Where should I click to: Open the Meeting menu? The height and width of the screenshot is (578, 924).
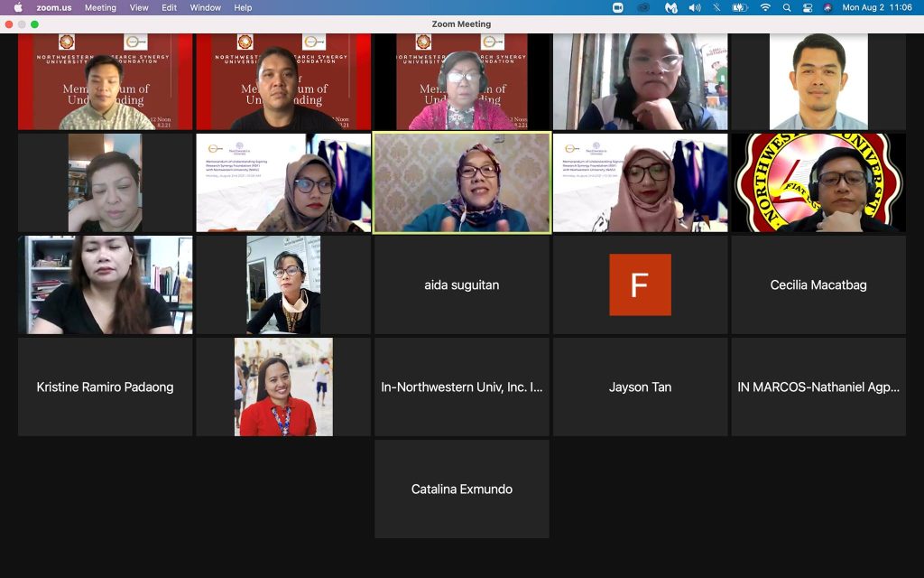(x=100, y=7)
